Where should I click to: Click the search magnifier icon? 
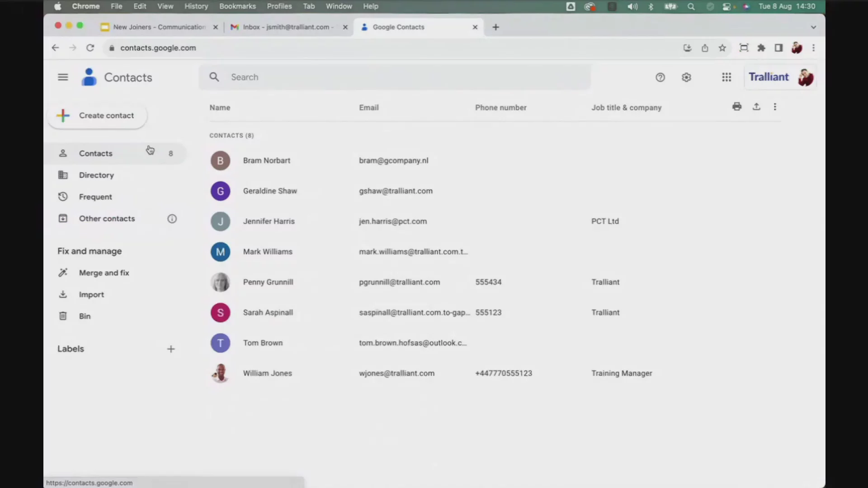click(214, 77)
